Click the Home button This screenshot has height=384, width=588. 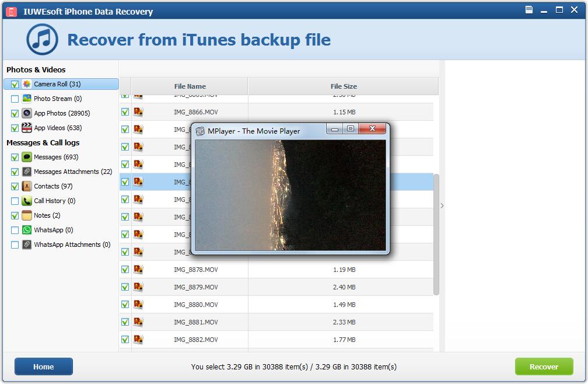(44, 366)
